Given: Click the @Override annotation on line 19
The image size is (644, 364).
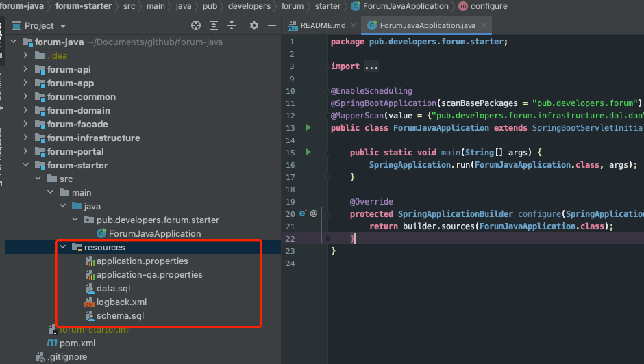Looking at the screenshot, I should point(372,201).
